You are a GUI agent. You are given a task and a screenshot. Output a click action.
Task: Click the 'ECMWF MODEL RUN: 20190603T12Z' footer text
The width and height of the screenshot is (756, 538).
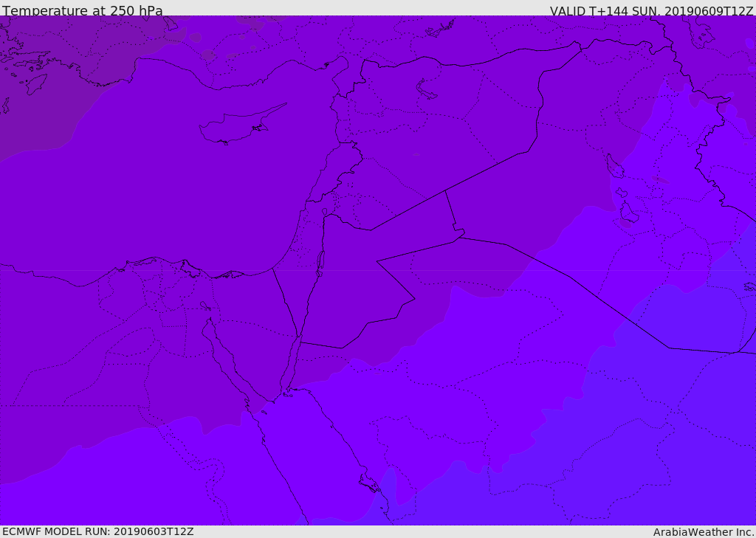tap(98, 531)
